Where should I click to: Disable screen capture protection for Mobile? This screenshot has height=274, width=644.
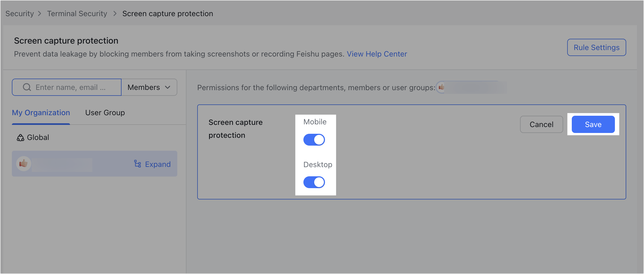coord(314,139)
